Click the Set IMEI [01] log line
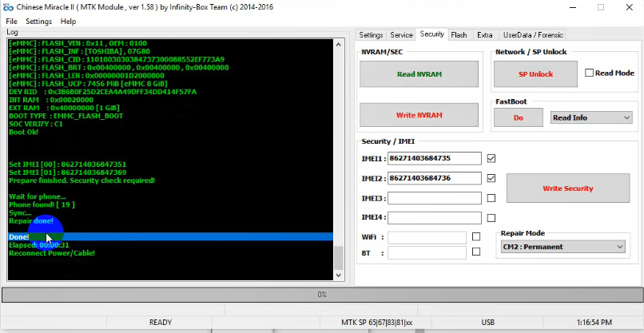644x333 pixels. 68,172
